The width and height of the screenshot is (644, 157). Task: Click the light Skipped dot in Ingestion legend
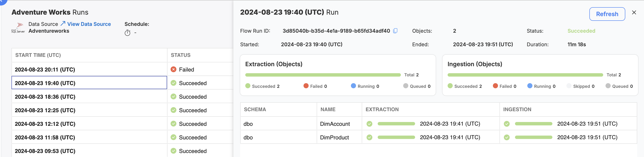pyautogui.click(x=569, y=86)
